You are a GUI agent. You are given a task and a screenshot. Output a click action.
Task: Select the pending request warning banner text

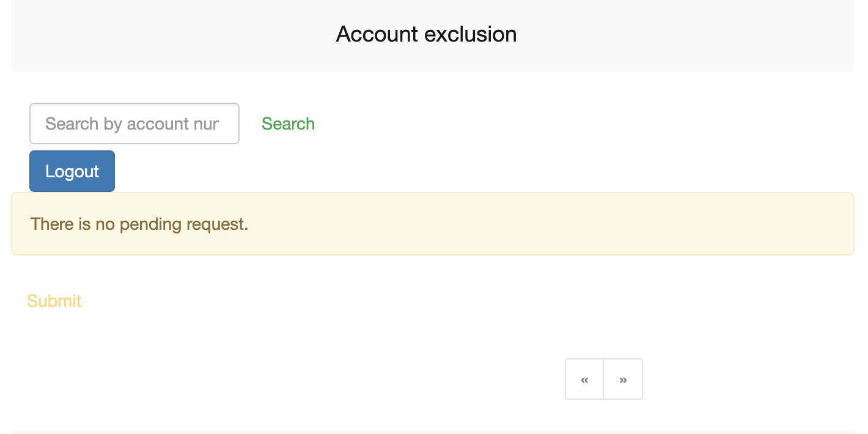(139, 224)
